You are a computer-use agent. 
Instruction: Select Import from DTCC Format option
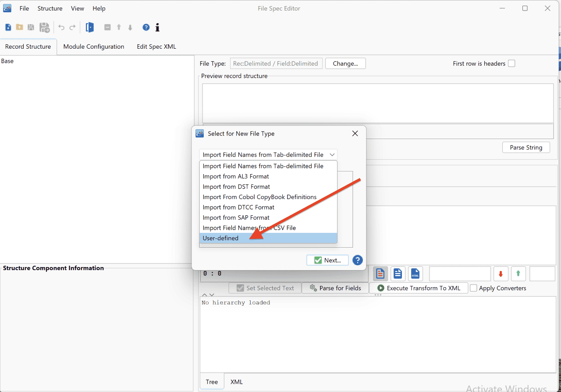click(x=268, y=207)
